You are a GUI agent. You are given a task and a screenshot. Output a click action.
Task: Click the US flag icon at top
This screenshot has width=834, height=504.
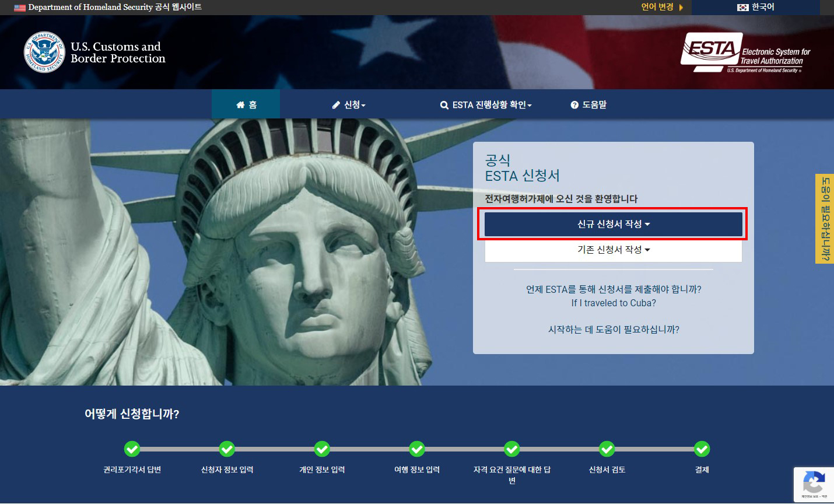pos(20,8)
